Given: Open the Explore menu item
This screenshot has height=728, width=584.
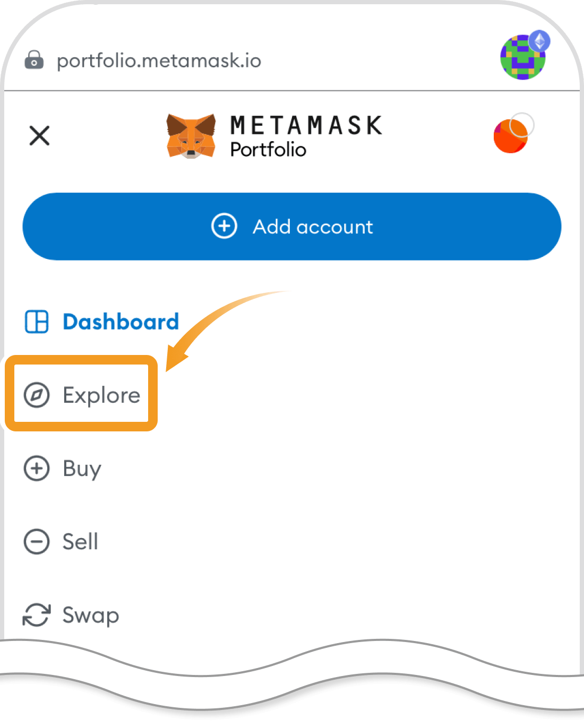Looking at the screenshot, I should click(x=82, y=395).
